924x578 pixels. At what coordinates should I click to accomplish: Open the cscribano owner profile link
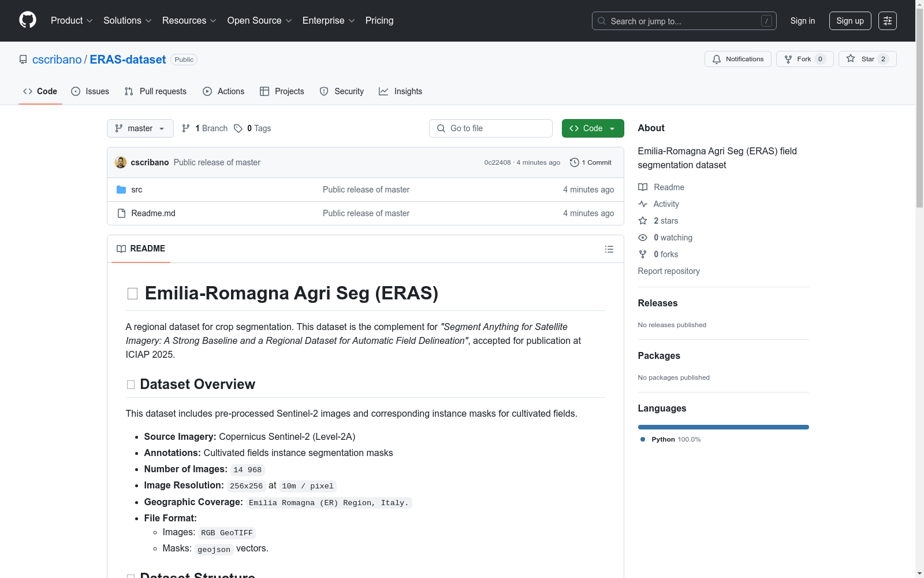point(57,60)
